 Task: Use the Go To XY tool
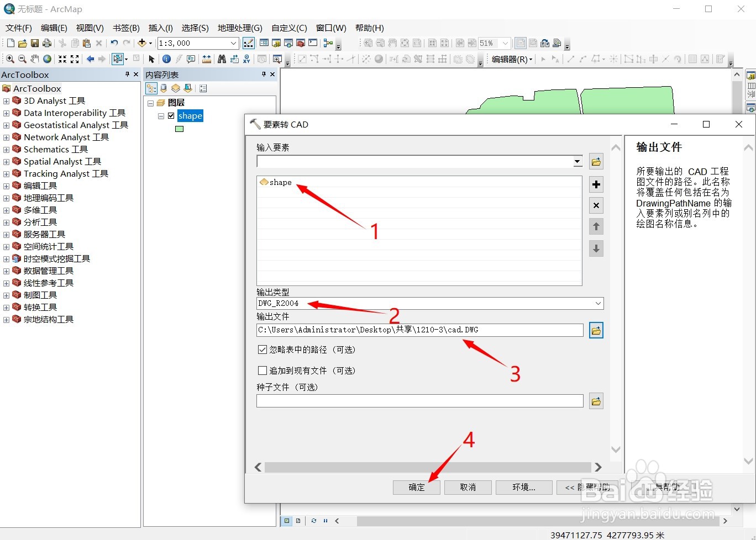(247, 59)
